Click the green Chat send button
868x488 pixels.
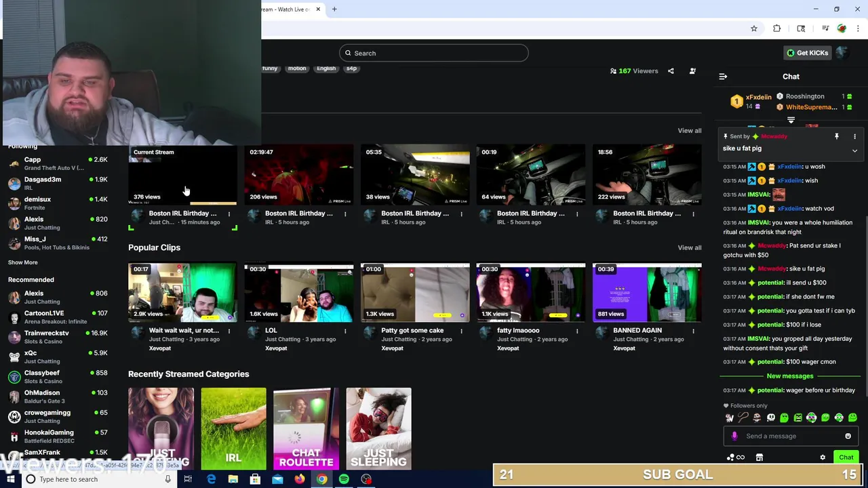tap(846, 457)
